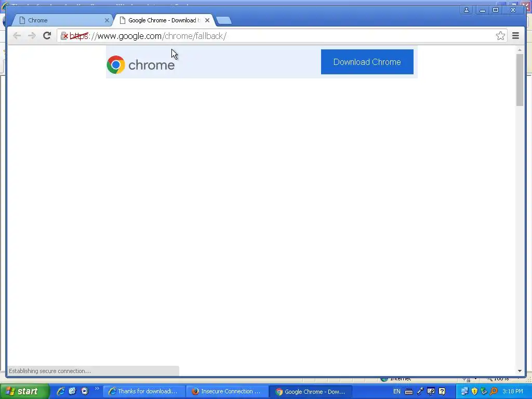Click the language bar tools icon
This screenshot has height=399, width=532.
tap(431, 391)
